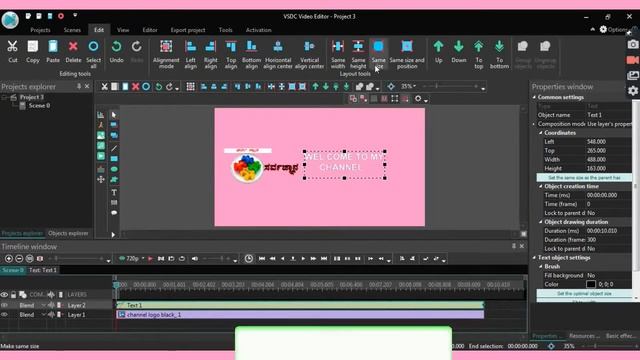The width and height of the screenshot is (640, 360).
Task: Select the Line drawing tool
Action: pyautogui.click(x=114, y=148)
